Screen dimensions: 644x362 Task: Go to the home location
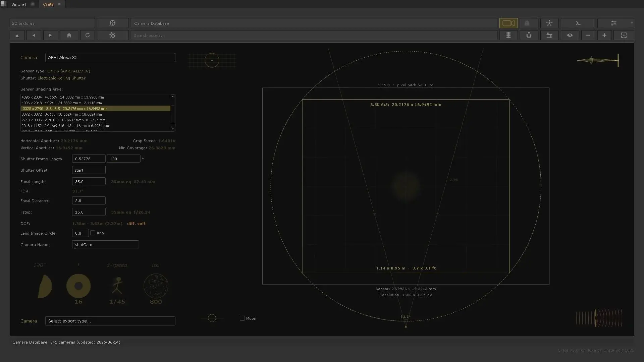69,35
